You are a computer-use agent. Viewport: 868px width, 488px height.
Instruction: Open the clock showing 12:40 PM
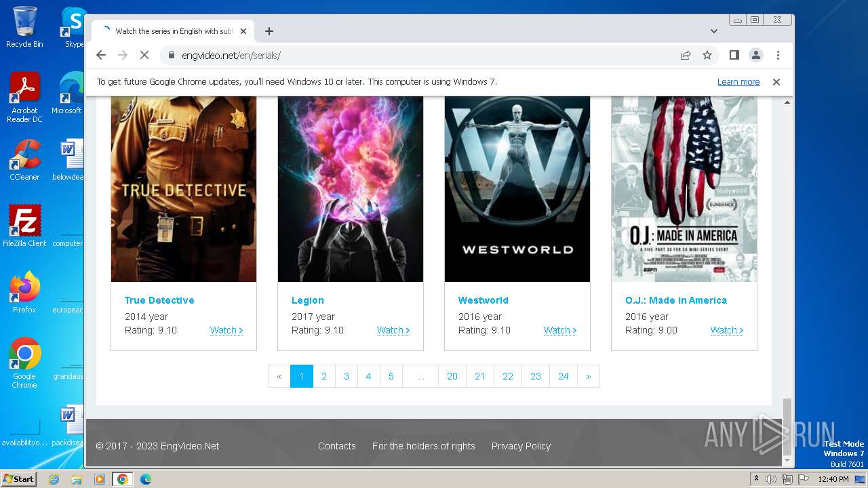click(x=833, y=479)
